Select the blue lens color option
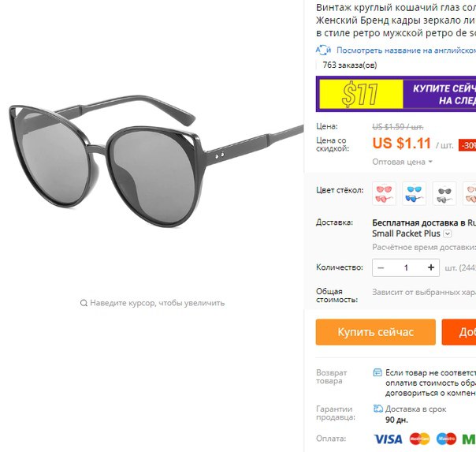The width and height of the screenshot is (476, 452). tap(414, 194)
